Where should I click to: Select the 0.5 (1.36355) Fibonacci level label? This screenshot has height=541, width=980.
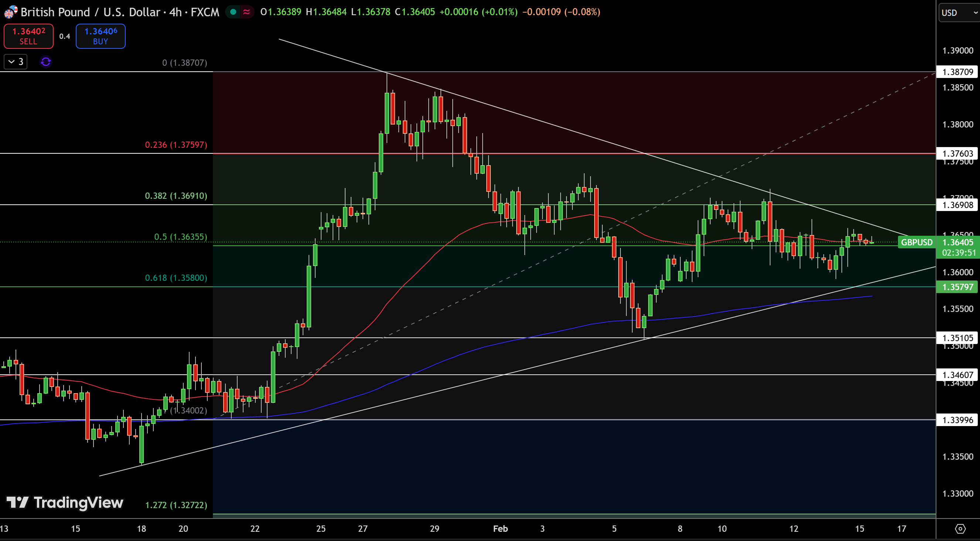pos(181,237)
